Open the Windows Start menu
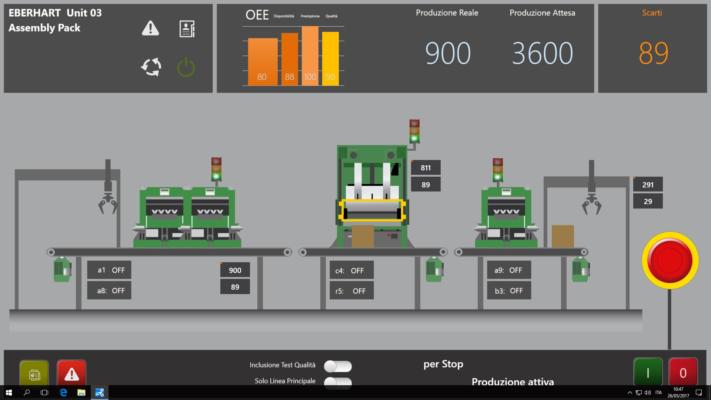 coord(9,393)
